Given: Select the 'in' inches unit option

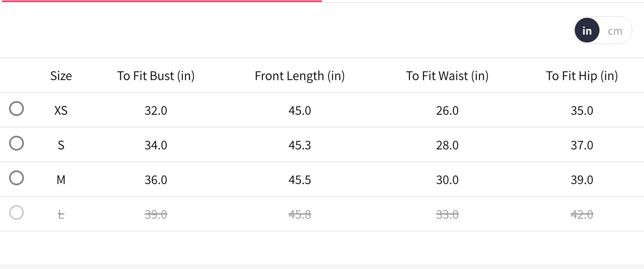Looking at the screenshot, I should (587, 31).
